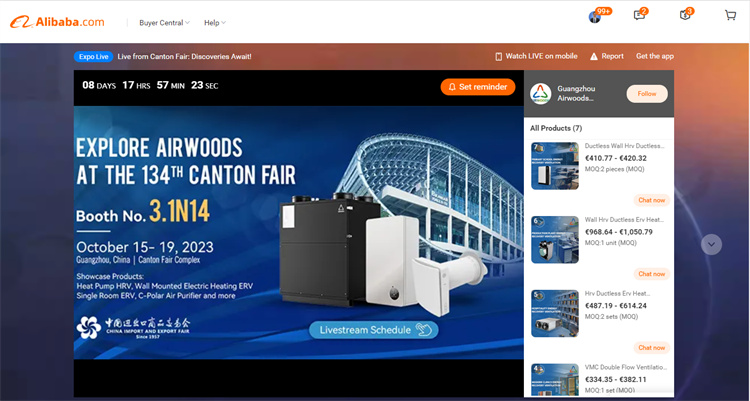Follow Guangzhou Airwoods supplier
The width and height of the screenshot is (750, 401).
point(646,93)
